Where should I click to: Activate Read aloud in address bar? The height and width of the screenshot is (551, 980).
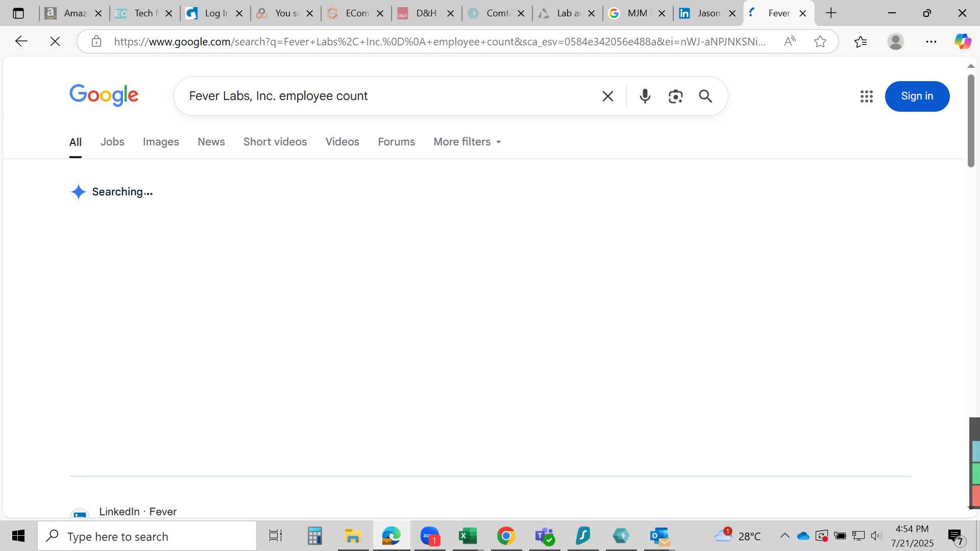(x=790, y=41)
